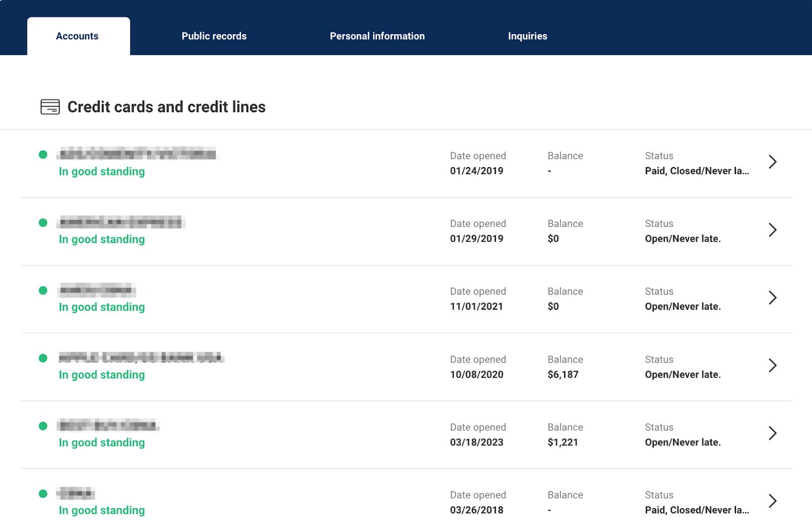
Task: Click green status dot of the 01/29/2019 account
Action: (43, 222)
